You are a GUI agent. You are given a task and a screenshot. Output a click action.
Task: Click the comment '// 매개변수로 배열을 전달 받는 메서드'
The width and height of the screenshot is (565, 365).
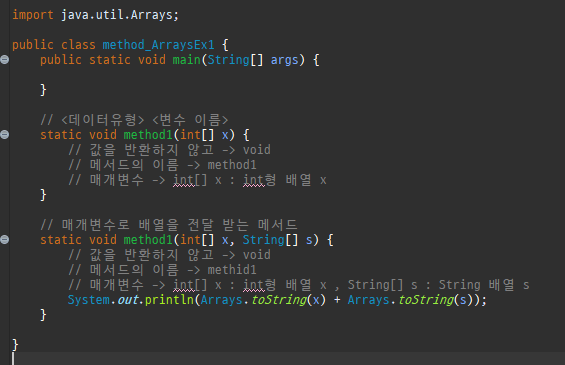[x=169, y=225]
